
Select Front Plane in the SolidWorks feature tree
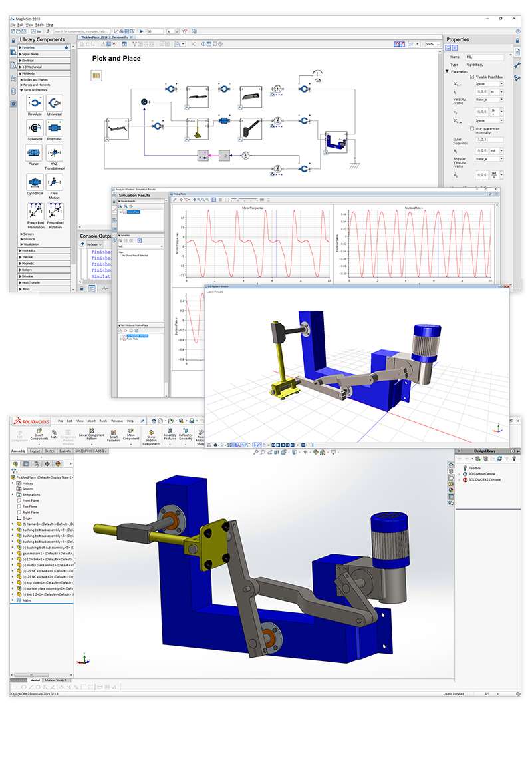pos(30,500)
